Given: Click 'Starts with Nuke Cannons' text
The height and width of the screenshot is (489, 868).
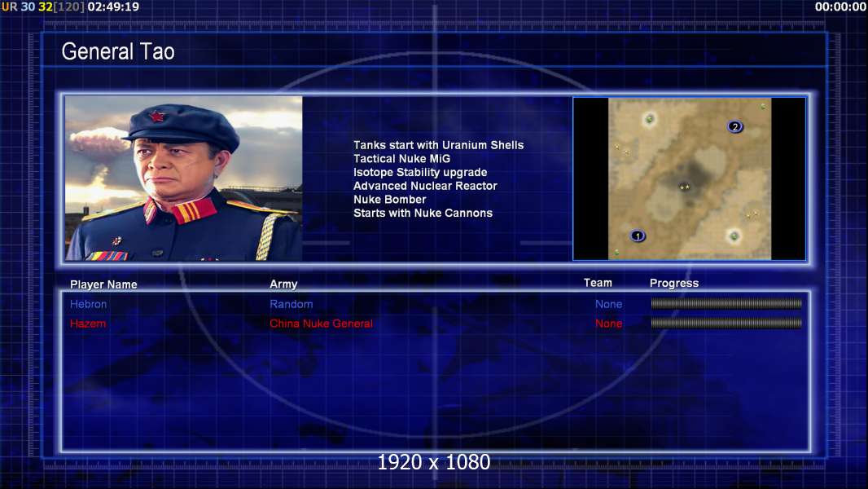Looking at the screenshot, I should (x=423, y=214).
